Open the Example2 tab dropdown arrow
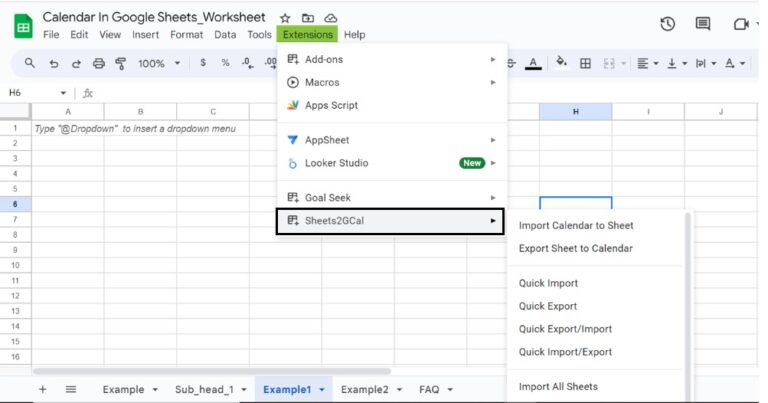This screenshot has width=768, height=403. coord(399,390)
